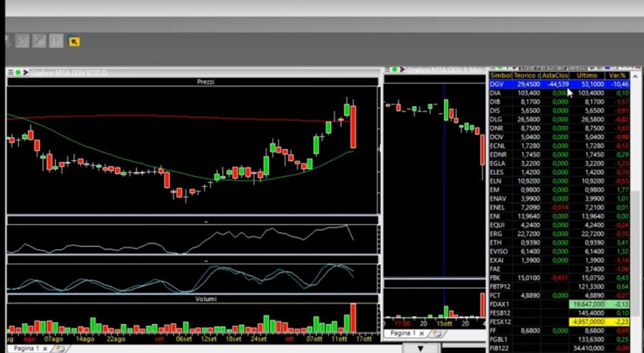Close Pagina 1 tab of 5 Min chart
Viewport: 644px width, 353px height.
[x=421, y=334]
